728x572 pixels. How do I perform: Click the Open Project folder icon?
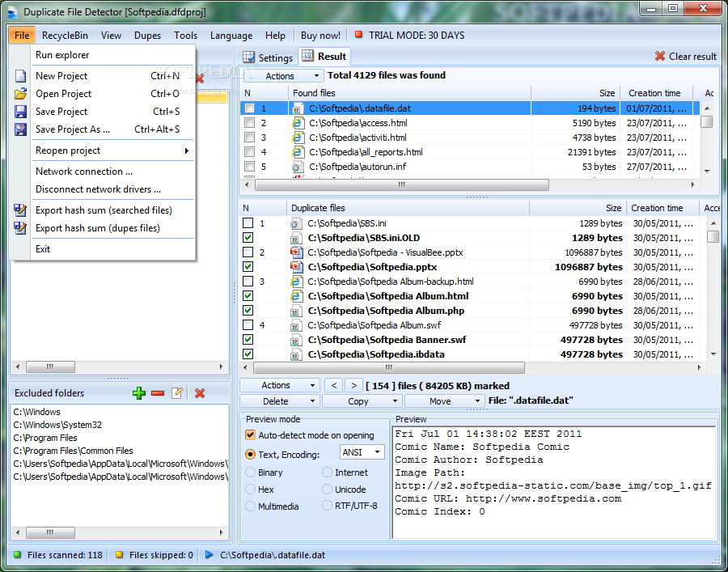pyautogui.click(x=20, y=94)
